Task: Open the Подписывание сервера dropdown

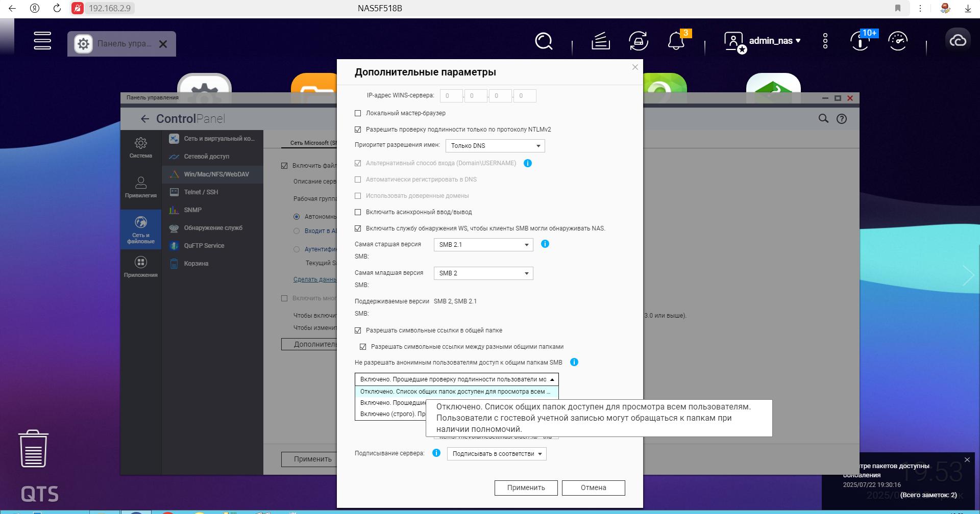Action: [x=497, y=454]
